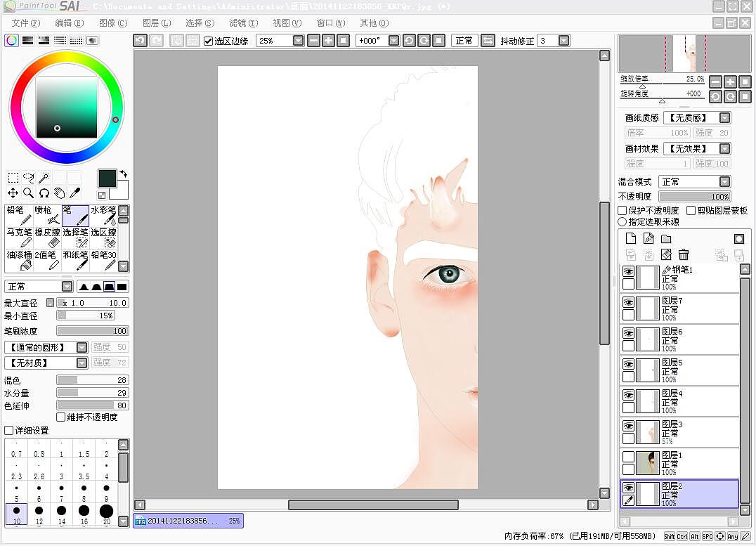Viewport: 756px width, 546px height.
Task: Select the eyedropper color picker tool
Action: [x=74, y=193]
